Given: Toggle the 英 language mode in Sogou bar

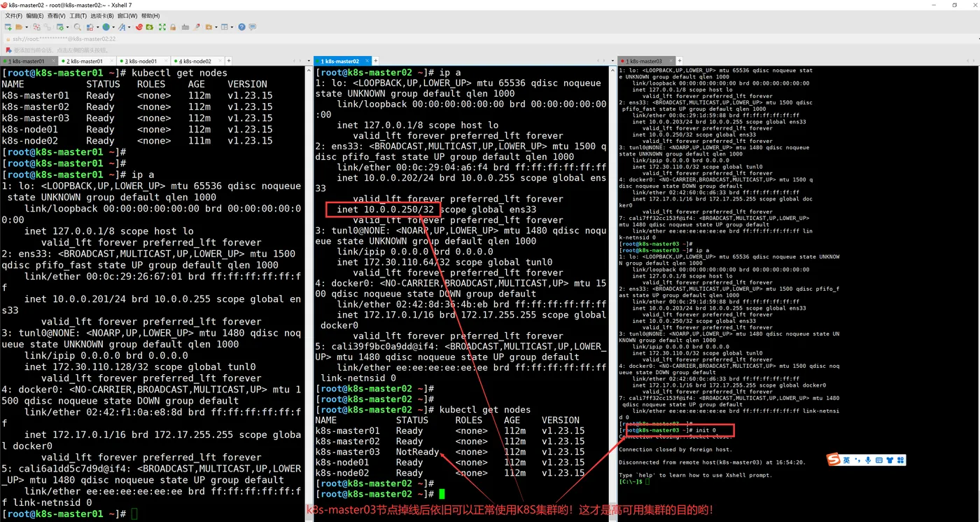Looking at the screenshot, I should coord(847,460).
